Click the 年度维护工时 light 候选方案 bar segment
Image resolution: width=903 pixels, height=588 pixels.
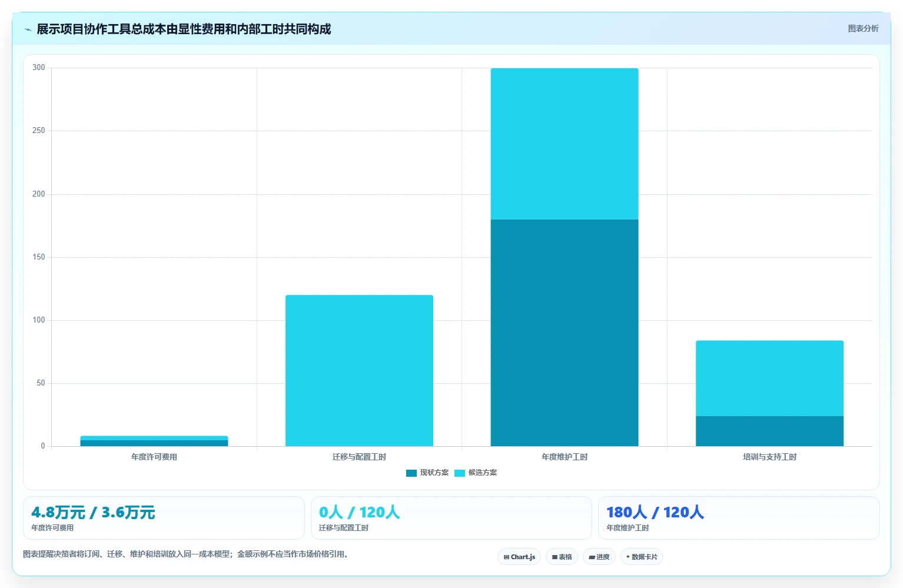coord(565,144)
